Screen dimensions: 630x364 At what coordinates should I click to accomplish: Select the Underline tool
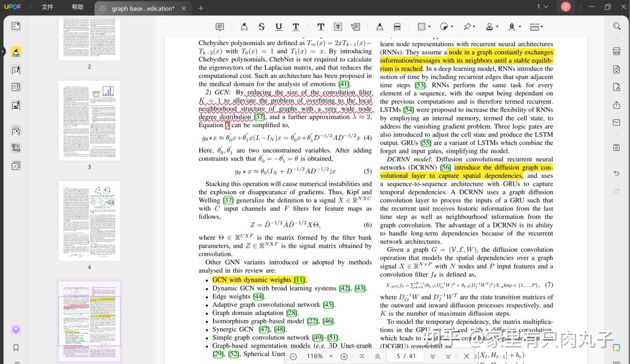[279, 27]
